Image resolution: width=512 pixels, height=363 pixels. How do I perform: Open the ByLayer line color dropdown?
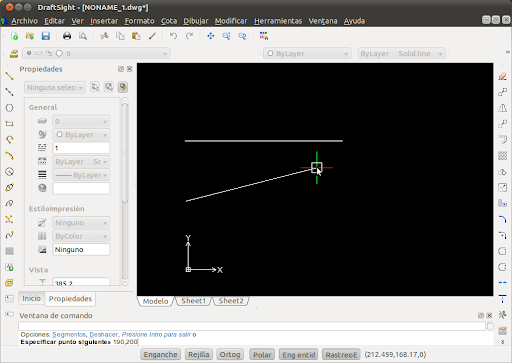(307, 54)
